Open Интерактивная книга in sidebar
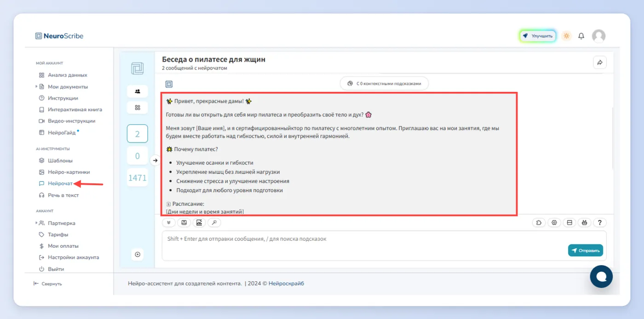This screenshot has height=319, width=644. click(x=70, y=109)
